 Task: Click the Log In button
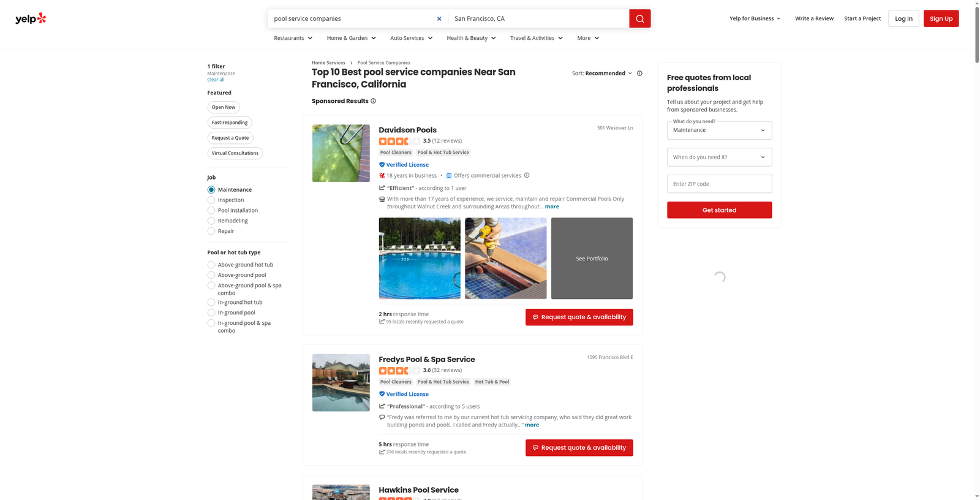[x=903, y=18]
